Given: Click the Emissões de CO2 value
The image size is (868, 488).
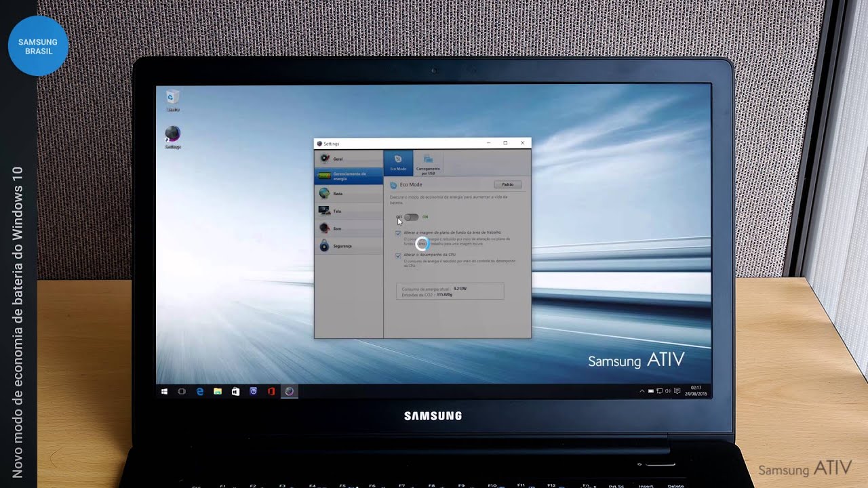Looking at the screenshot, I should click(x=444, y=295).
